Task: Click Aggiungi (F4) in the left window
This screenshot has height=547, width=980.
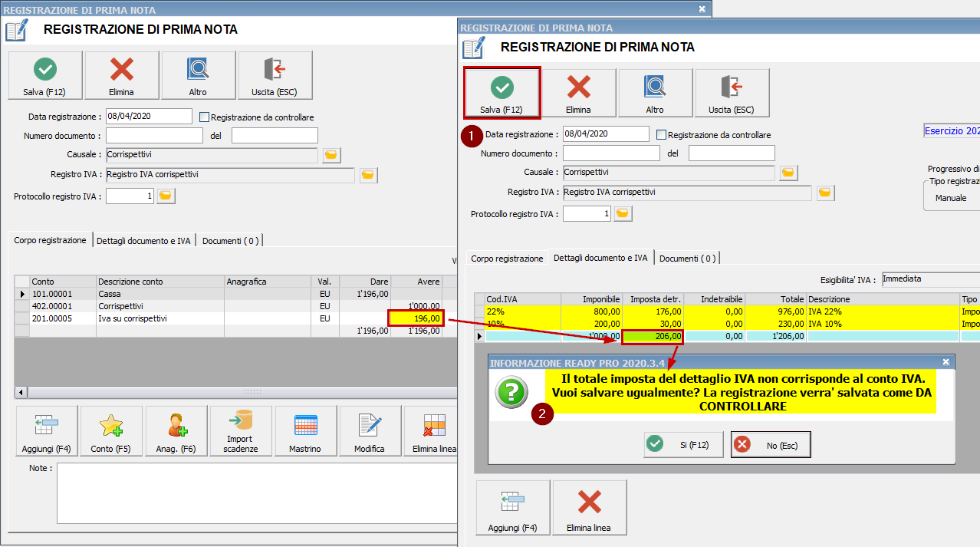Action: [45, 431]
